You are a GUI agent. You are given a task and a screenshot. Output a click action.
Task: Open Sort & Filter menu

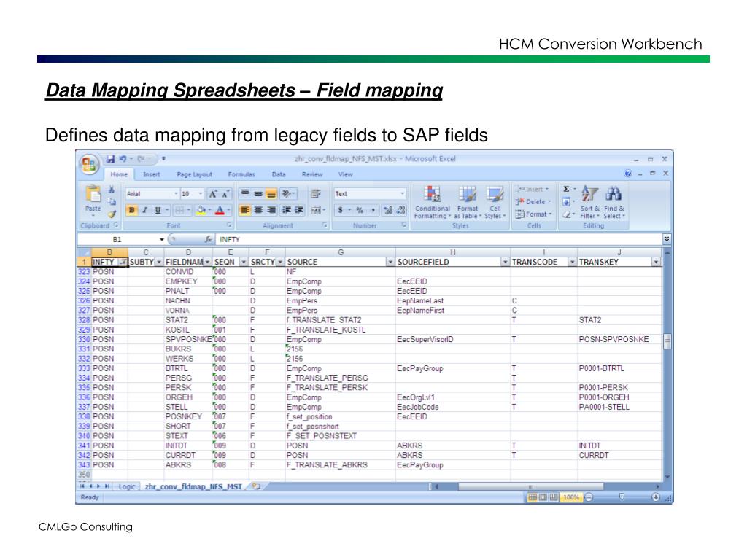(589, 203)
